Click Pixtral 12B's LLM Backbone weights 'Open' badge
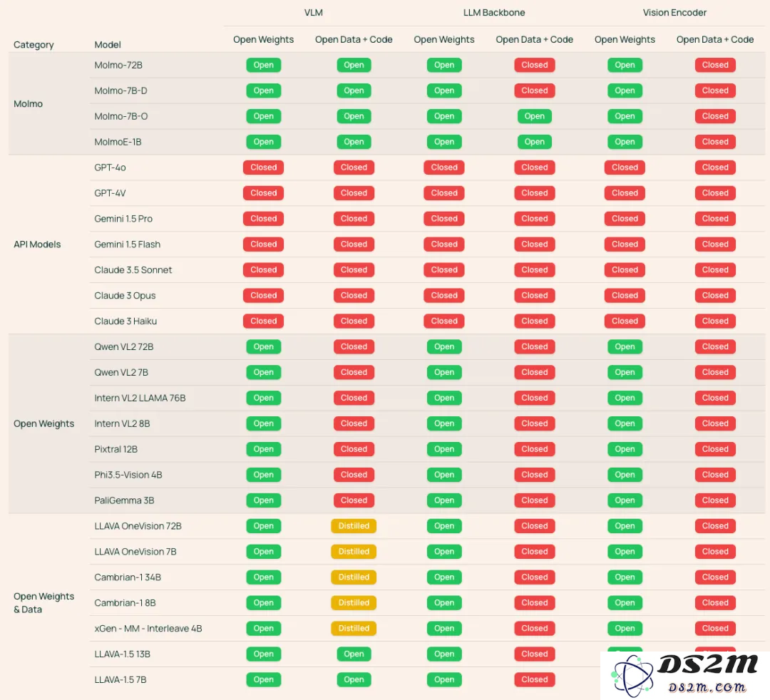The height and width of the screenshot is (700, 770). click(x=444, y=449)
